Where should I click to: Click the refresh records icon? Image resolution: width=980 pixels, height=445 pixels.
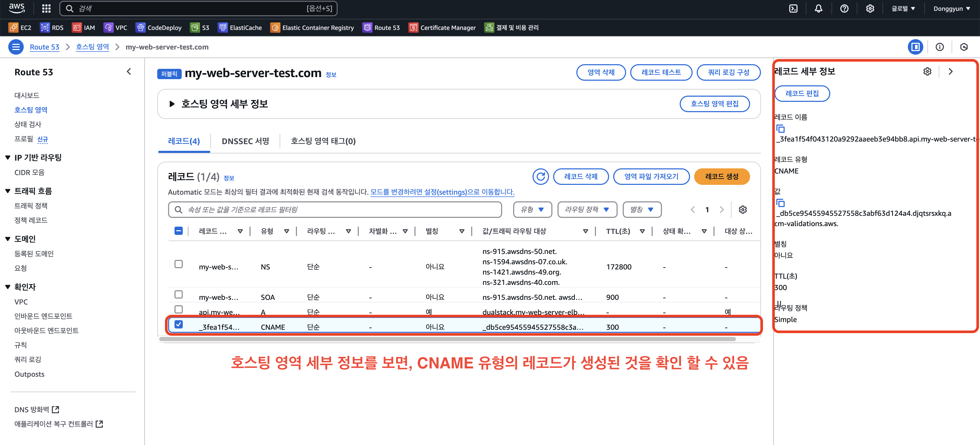540,177
